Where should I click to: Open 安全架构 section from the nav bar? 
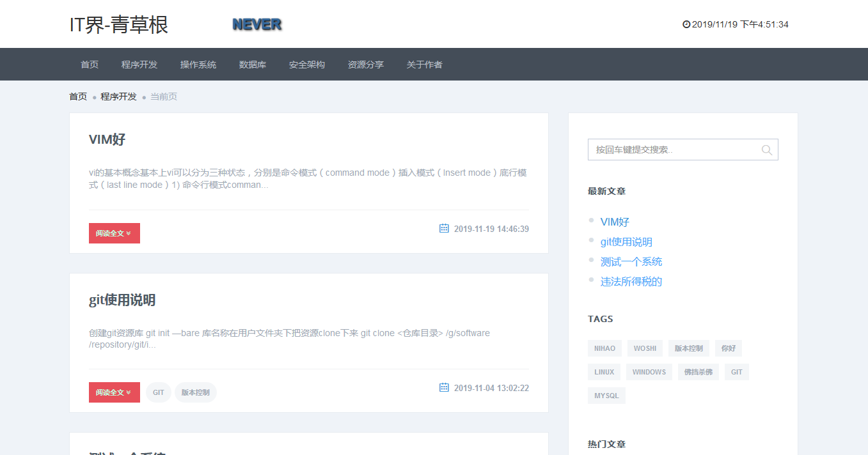pyautogui.click(x=307, y=65)
